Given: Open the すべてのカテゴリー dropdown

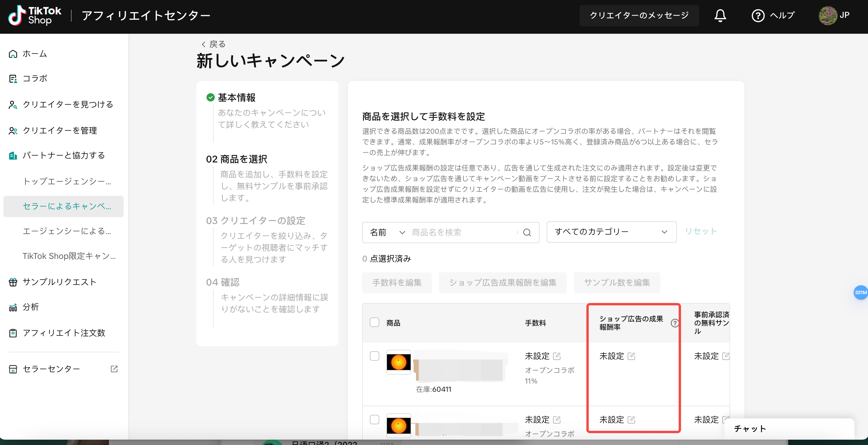Looking at the screenshot, I should click(x=611, y=232).
